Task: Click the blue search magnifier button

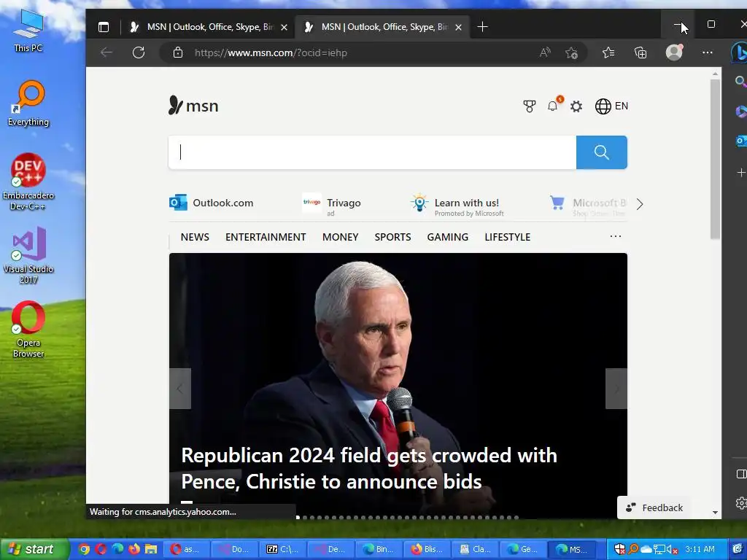Action: point(601,152)
